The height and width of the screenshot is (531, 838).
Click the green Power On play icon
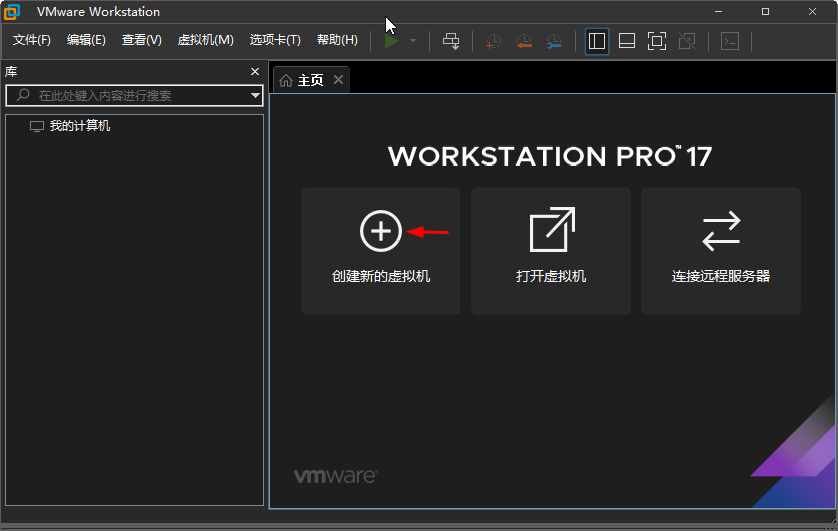(391, 41)
